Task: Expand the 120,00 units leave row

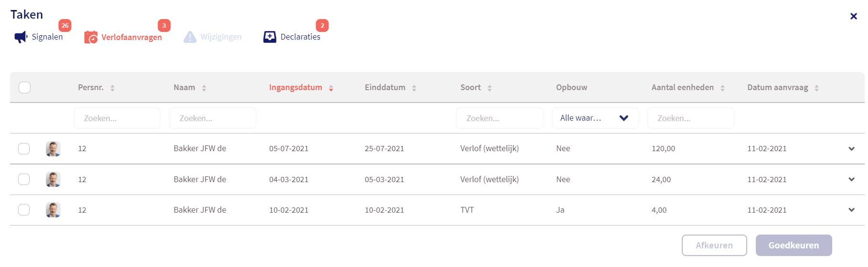Action: (851, 149)
